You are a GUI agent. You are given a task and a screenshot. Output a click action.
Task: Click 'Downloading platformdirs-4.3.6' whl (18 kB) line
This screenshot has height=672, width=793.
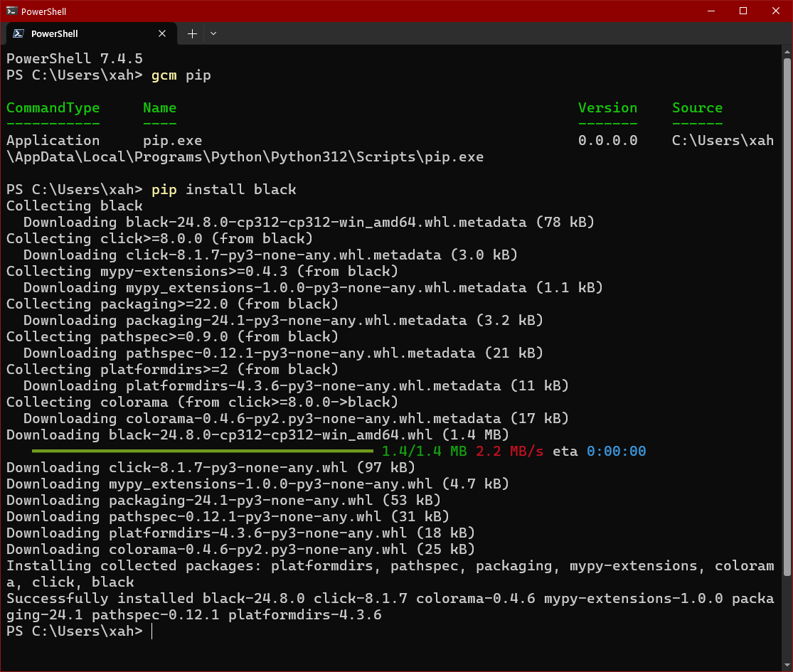[x=240, y=533]
